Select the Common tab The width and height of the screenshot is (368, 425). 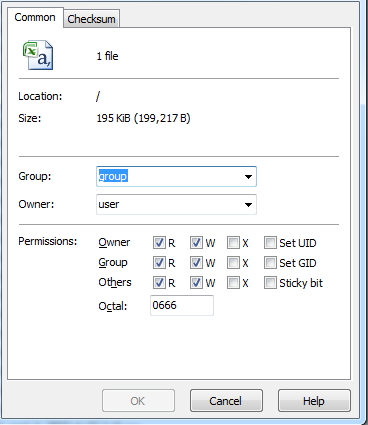tap(35, 17)
